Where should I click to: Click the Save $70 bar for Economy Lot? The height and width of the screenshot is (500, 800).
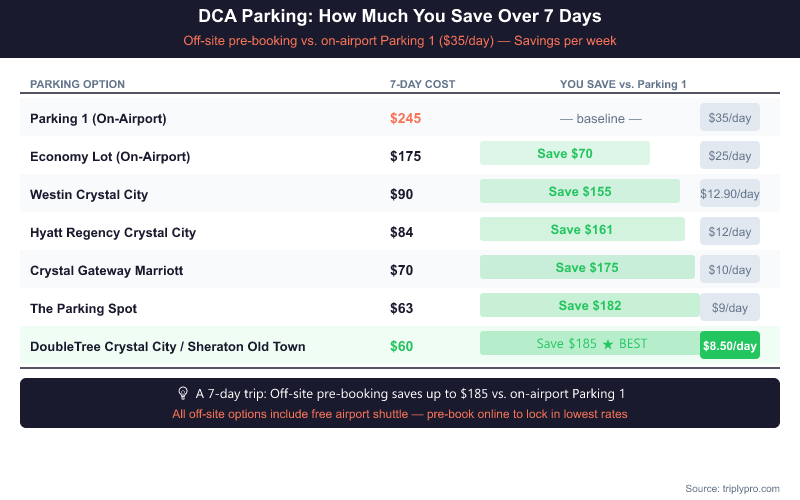pyautogui.click(x=565, y=154)
